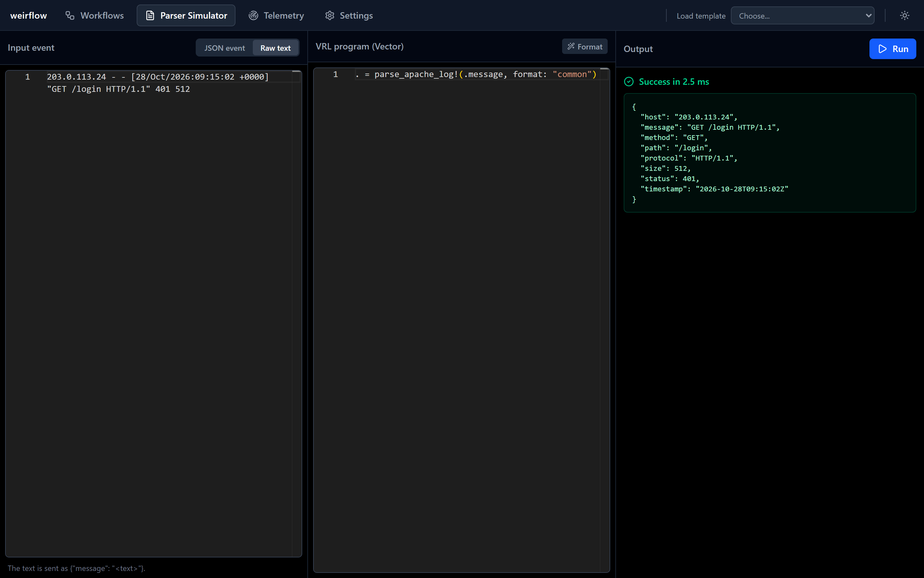Click the Input event editor scrollbar thumb
Image resolution: width=924 pixels, height=578 pixels.
click(297, 72)
